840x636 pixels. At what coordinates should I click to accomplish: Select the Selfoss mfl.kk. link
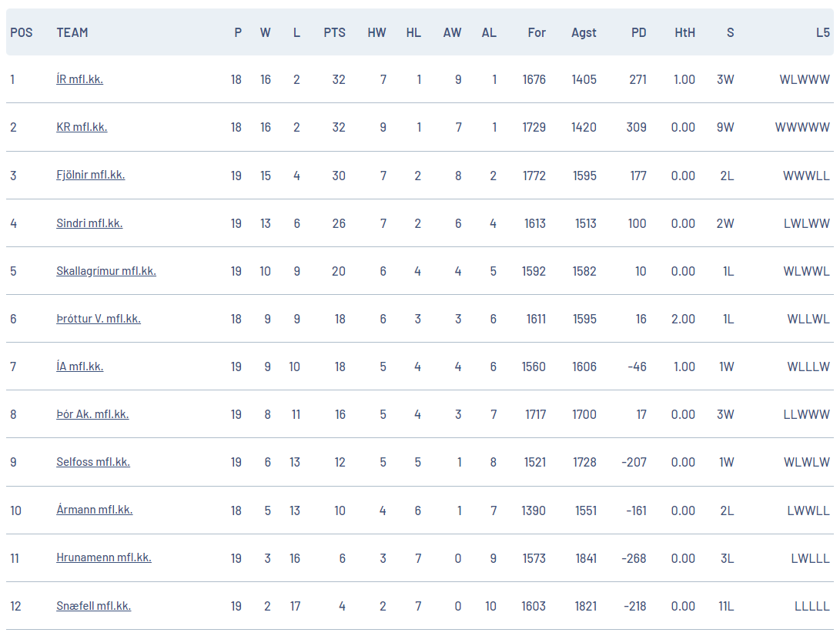[93, 461]
